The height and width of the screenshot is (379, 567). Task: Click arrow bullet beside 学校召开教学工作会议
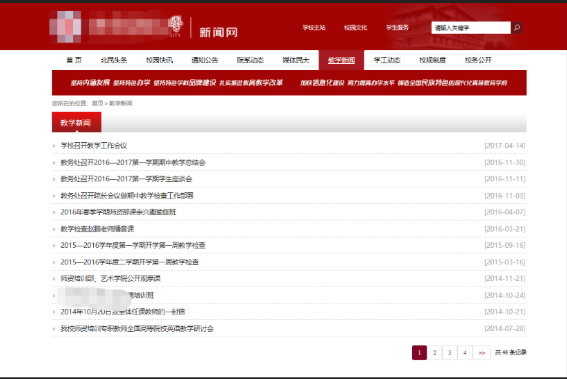[54, 146]
